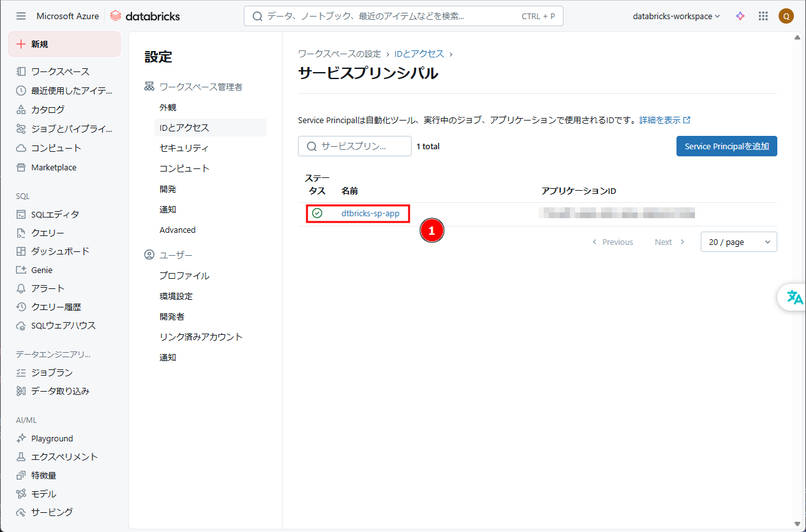Click the Databricks Assistant sparkle icon
This screenshot has height=532, width=806.
click(x=740, y=16)
